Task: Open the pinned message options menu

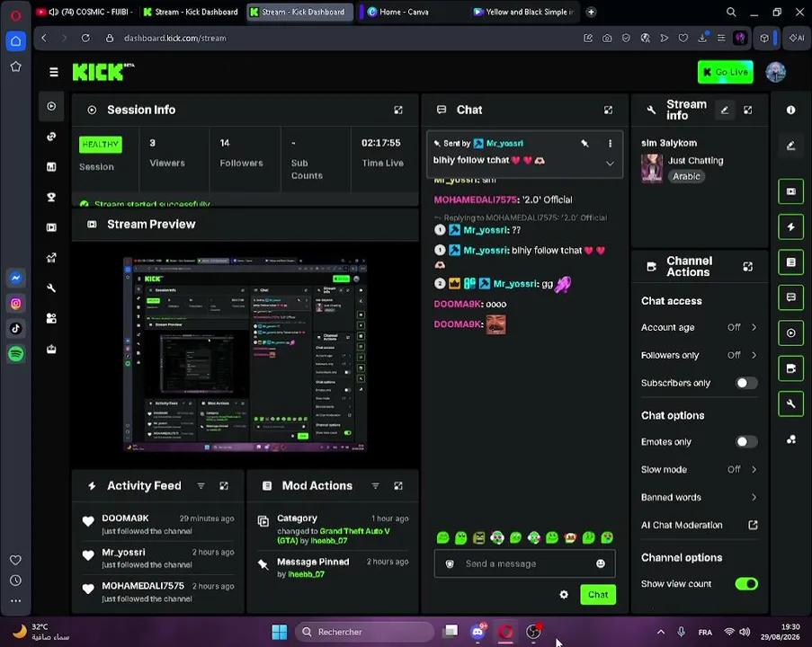Action: (x=610, y=144)
